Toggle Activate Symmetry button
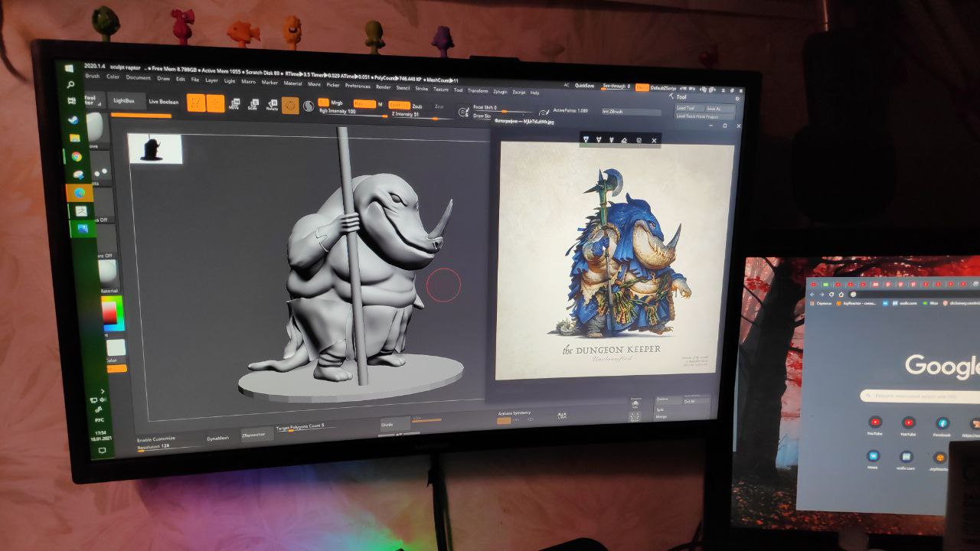Image resolution: width=980 pixels, height=551 pixels. 503,420
